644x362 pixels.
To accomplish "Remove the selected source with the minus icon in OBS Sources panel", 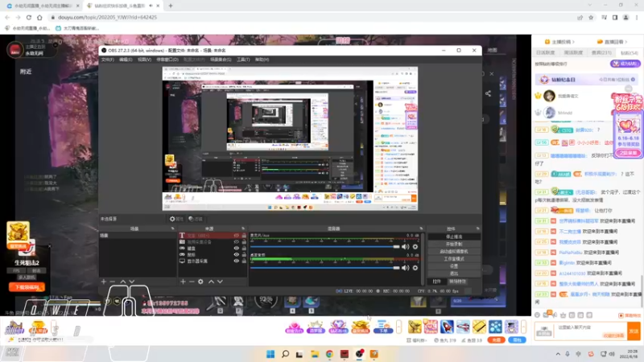I will click(x=192, y=282).
